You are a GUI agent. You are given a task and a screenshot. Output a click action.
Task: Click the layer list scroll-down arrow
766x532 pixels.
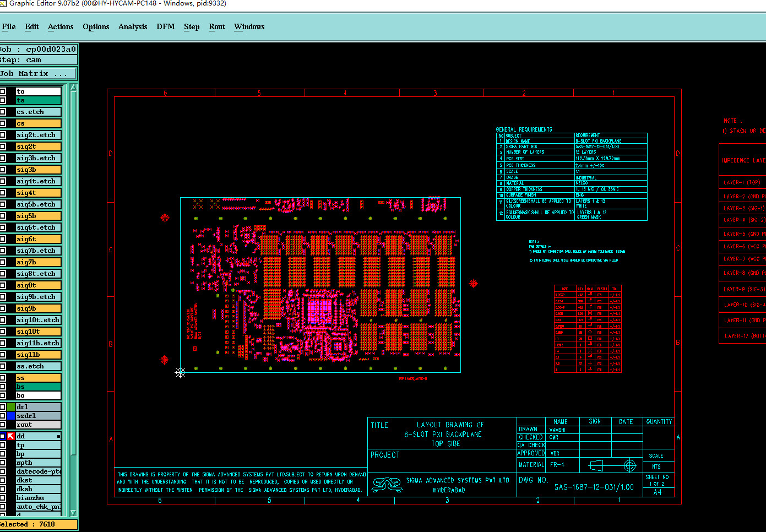(x=74, y=513)
